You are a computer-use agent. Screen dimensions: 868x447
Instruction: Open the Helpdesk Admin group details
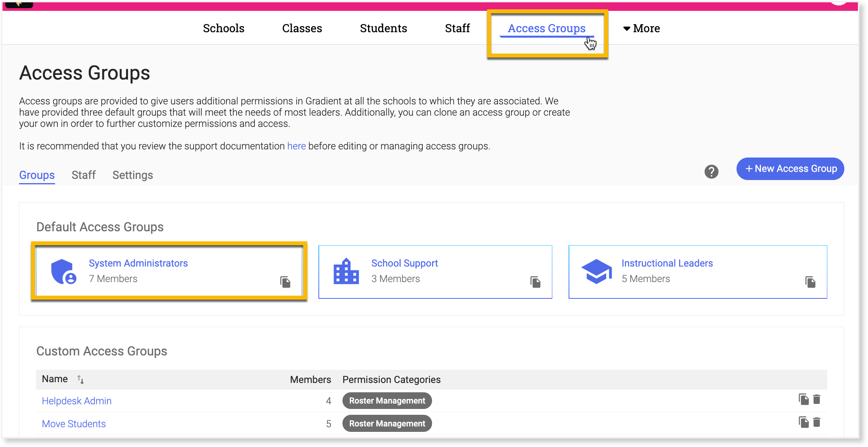click(76, 400)
